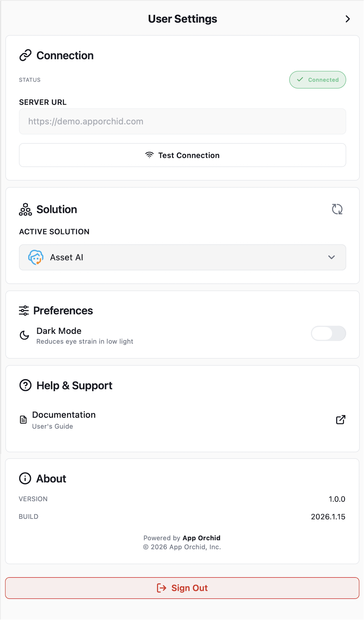Viewport: 364px width, 620px height.
Task: Click the Server URL input field
Action: [182, 122]
